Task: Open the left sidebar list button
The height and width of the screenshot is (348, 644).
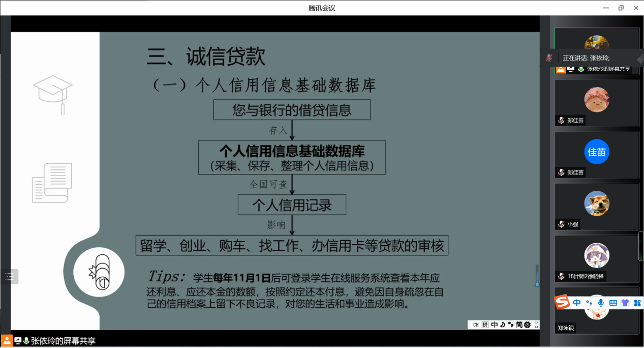Action: point(10,277)
